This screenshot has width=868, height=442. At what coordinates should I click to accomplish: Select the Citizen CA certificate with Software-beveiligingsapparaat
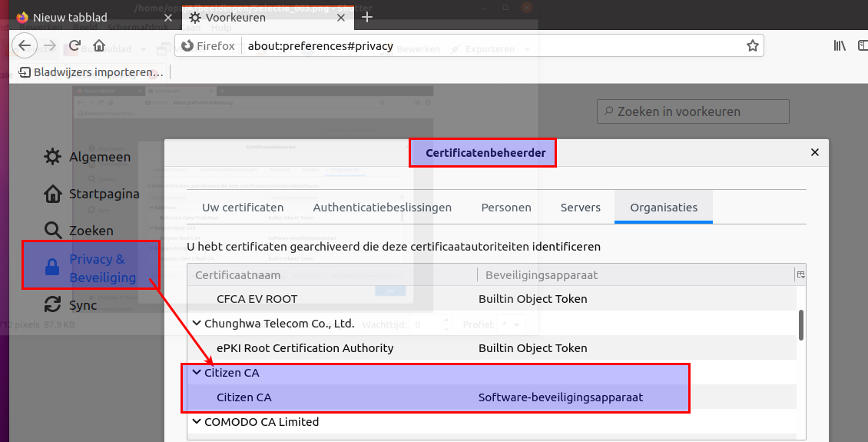tap(492, 397)
